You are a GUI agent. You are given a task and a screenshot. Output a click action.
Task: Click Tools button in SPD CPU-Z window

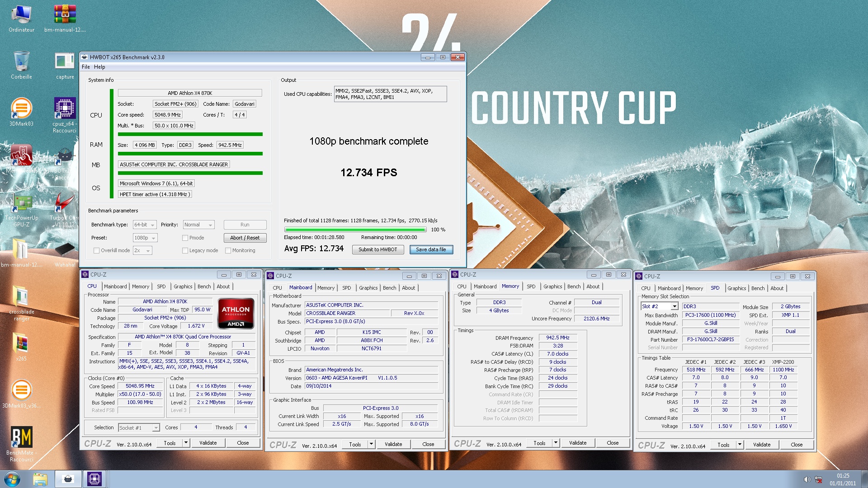point(723,445)
